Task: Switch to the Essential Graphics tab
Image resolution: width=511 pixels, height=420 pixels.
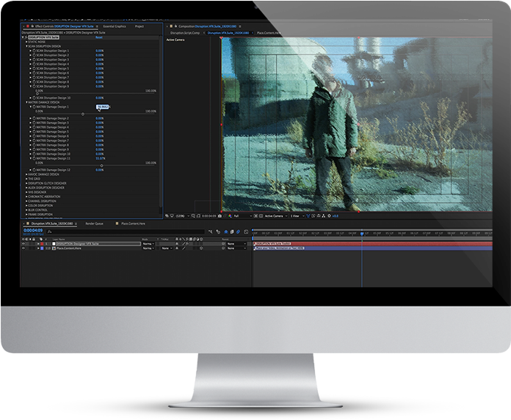Action: [115, 26]
